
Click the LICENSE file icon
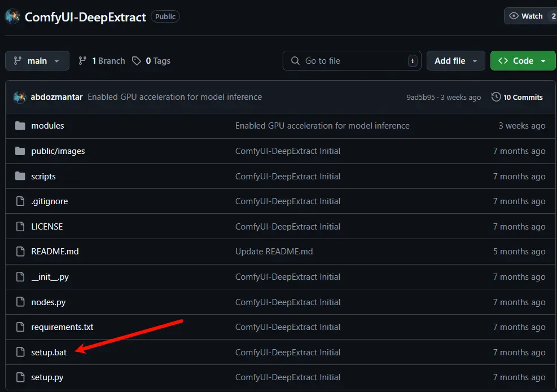[20, 227]
